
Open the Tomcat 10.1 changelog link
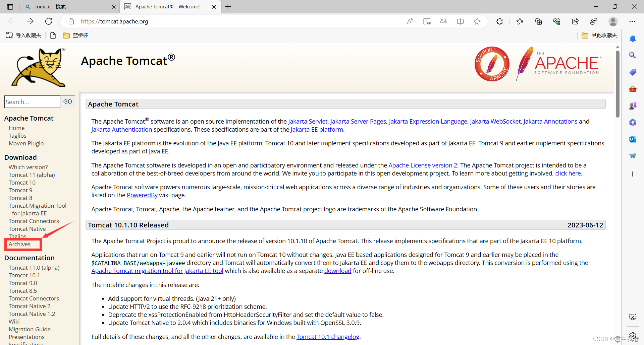(x=328, y=337)
